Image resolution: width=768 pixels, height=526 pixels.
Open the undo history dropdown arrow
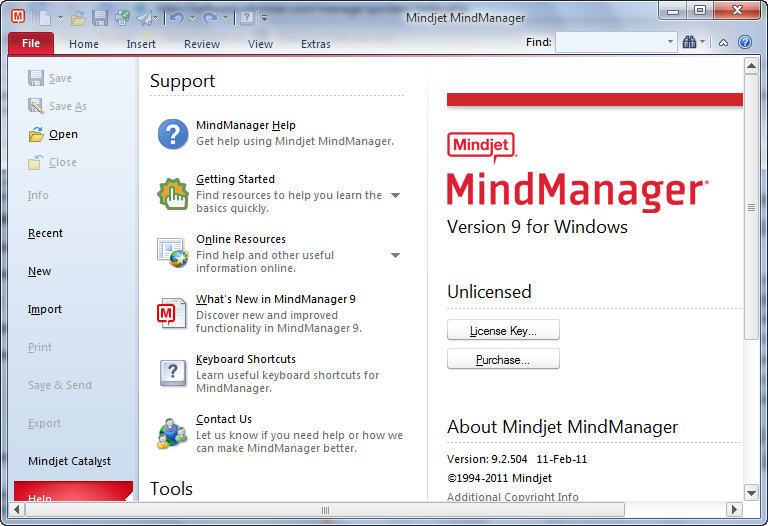pyautogui.click(x=192, y=19)
